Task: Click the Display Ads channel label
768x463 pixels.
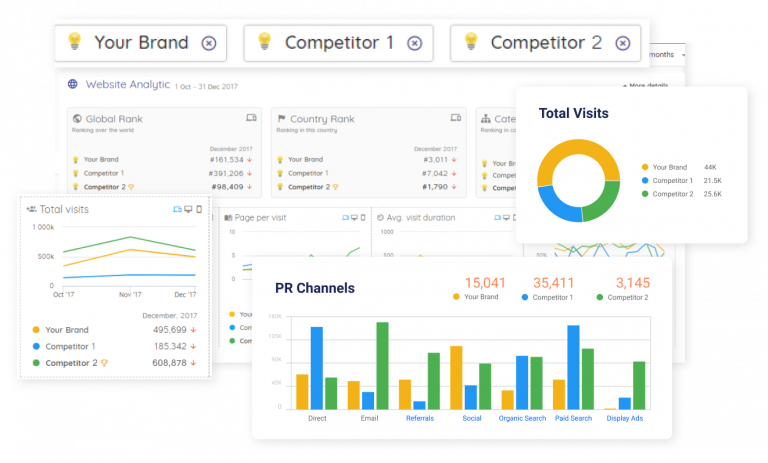Action: 625,418
